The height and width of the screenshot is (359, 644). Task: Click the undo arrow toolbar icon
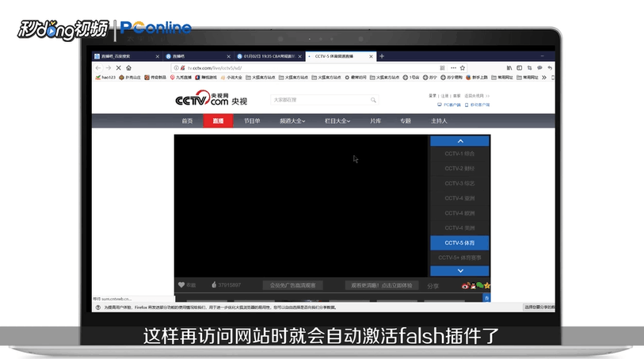(x=550, y=68)
